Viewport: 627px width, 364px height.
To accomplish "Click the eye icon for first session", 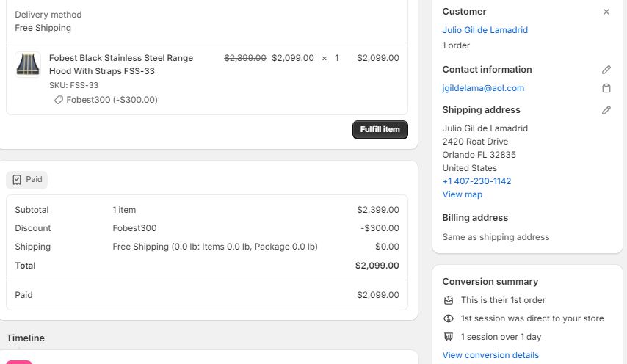I will point(449,318).
